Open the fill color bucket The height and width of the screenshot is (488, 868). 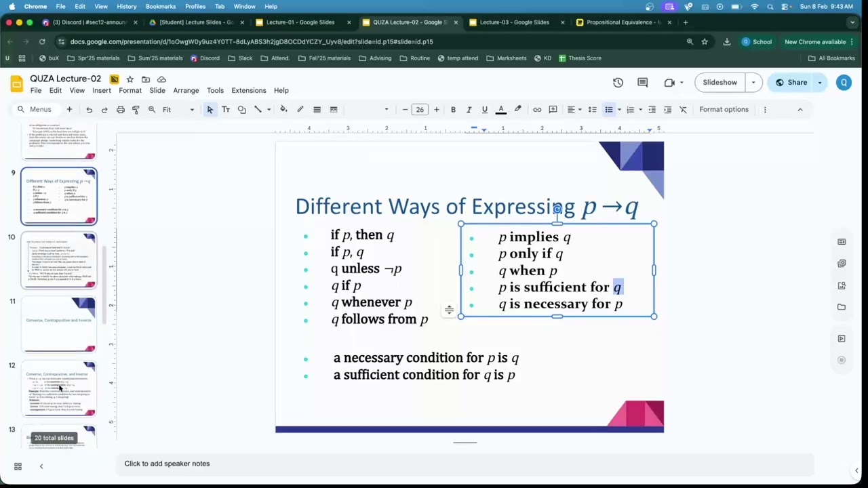coord(283,109)
